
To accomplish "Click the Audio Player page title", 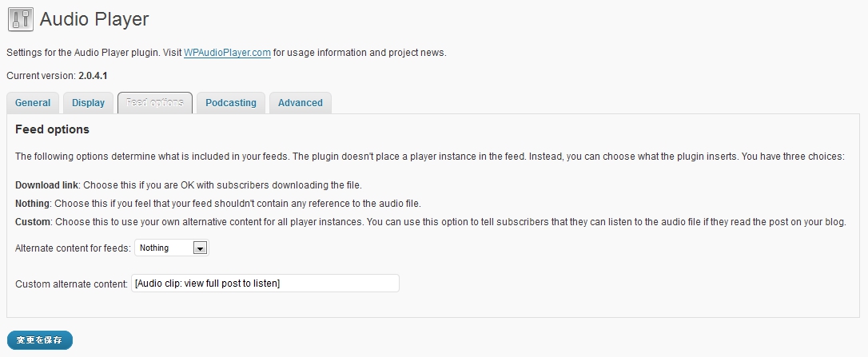I will [x=94, y=19].
